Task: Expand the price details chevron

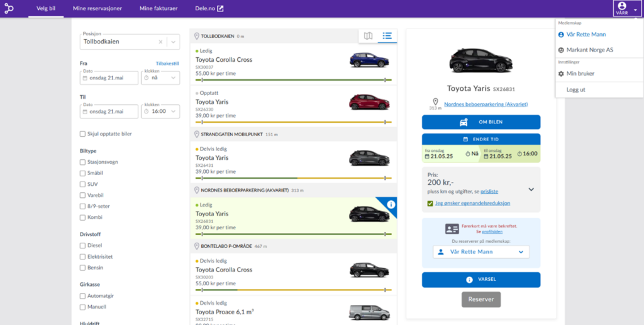Action: pyautogui.click(x=531, y=189)
